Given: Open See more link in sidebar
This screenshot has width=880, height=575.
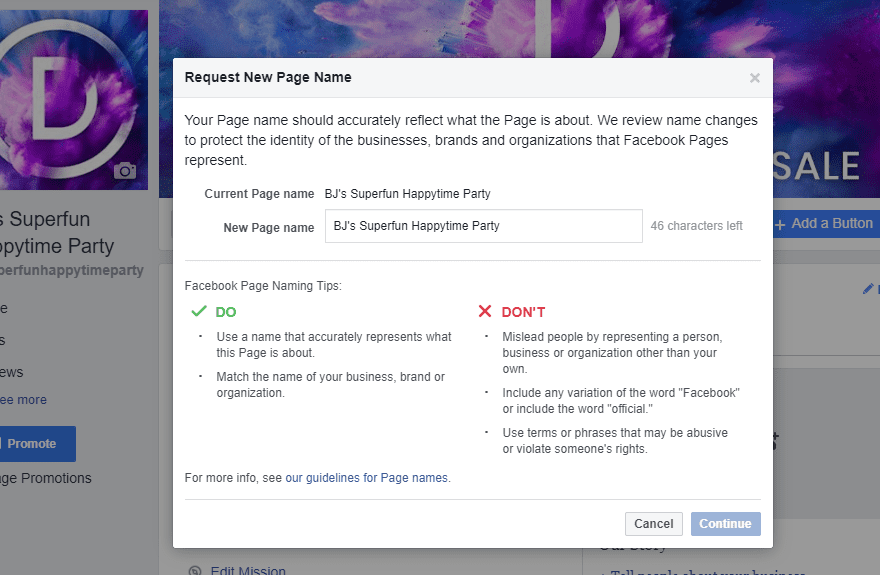Looking at the screenshot, I should click(x=23, y=400).
